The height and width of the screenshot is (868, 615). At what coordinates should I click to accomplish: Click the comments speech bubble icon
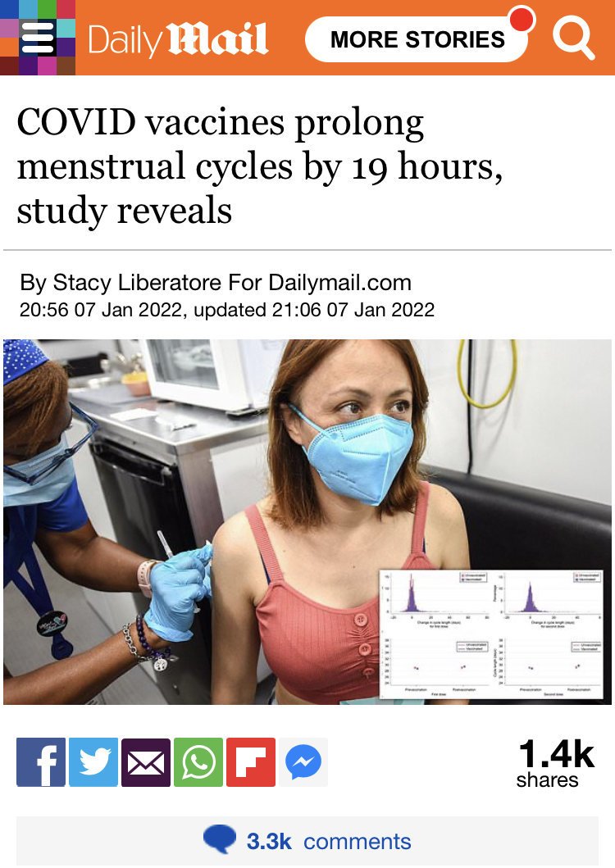click(220, 839)
